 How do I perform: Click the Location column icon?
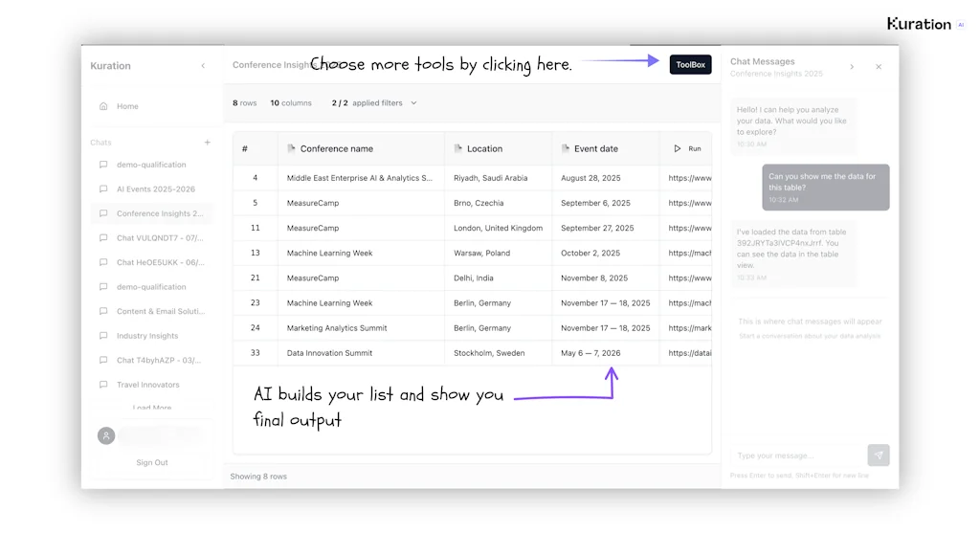tap(457, 148)
